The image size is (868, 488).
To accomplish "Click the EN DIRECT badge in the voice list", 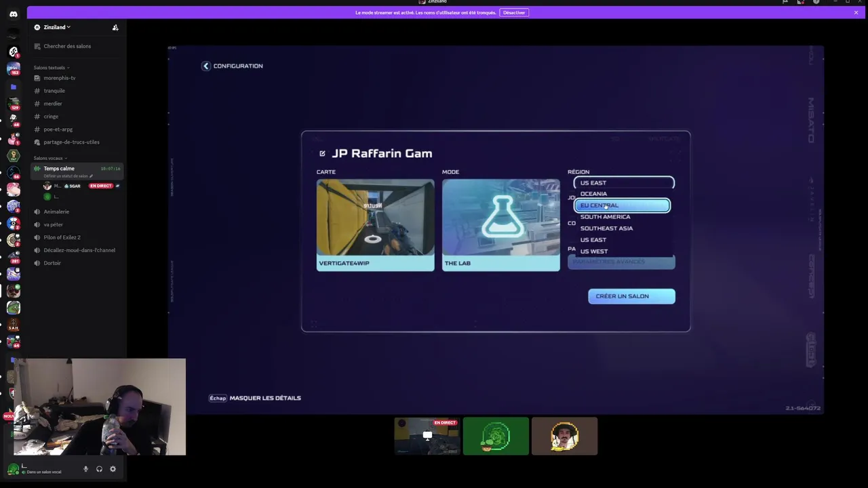I will click(101, 186).
